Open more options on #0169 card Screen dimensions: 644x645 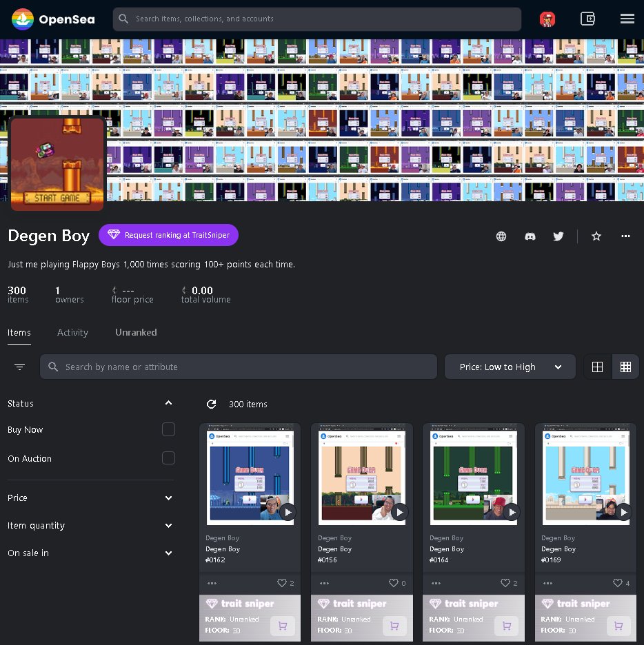pyautogui.click(x=547, y=583)
